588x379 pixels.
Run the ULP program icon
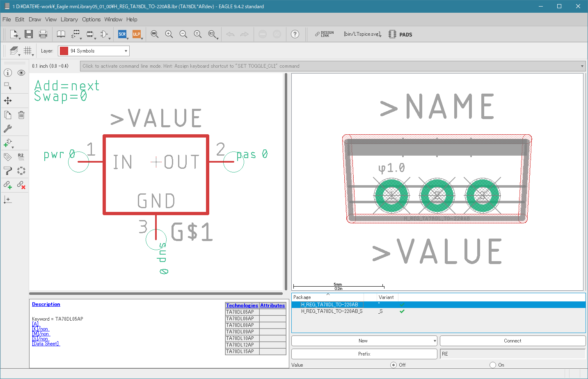tap(136, 34)
